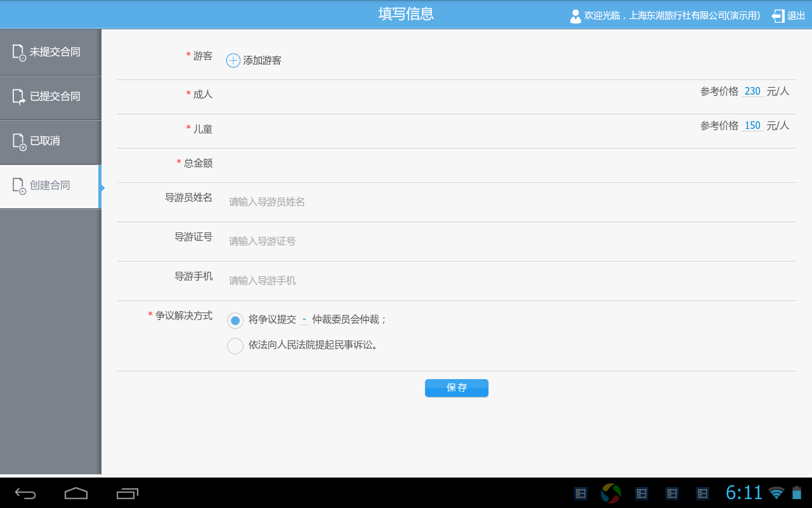Focus the 导游证号 input field

coord(511,241)
